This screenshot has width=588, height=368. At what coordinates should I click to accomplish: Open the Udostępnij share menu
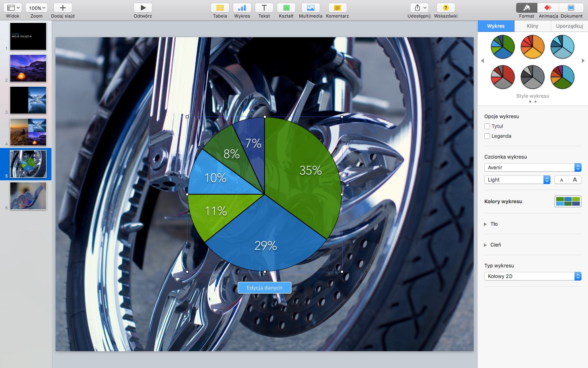419,8
